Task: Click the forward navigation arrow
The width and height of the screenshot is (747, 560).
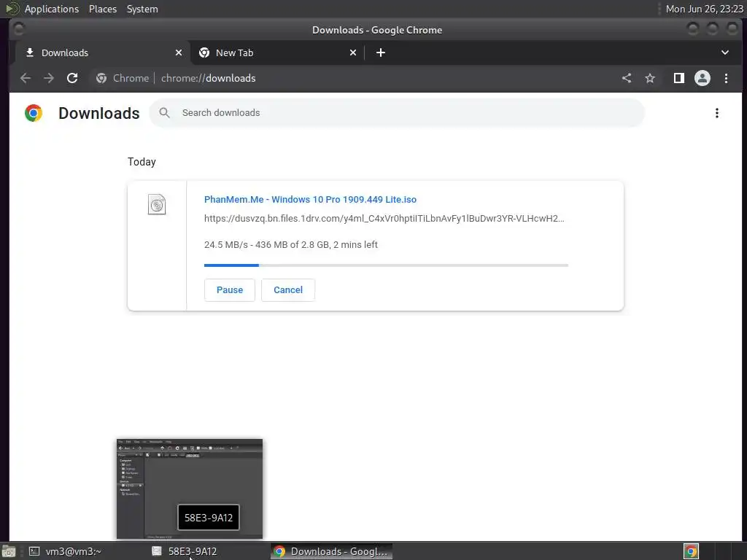Action: click(x=49, y=78)
